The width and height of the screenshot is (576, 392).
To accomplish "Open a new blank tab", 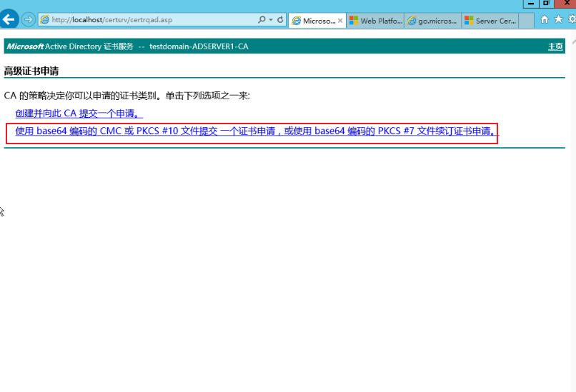I will 527,21.
